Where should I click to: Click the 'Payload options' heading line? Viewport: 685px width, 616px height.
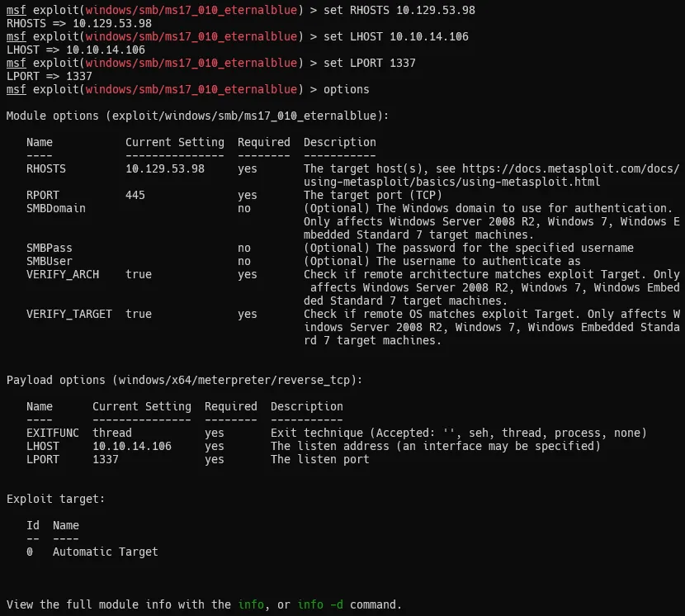184,380
